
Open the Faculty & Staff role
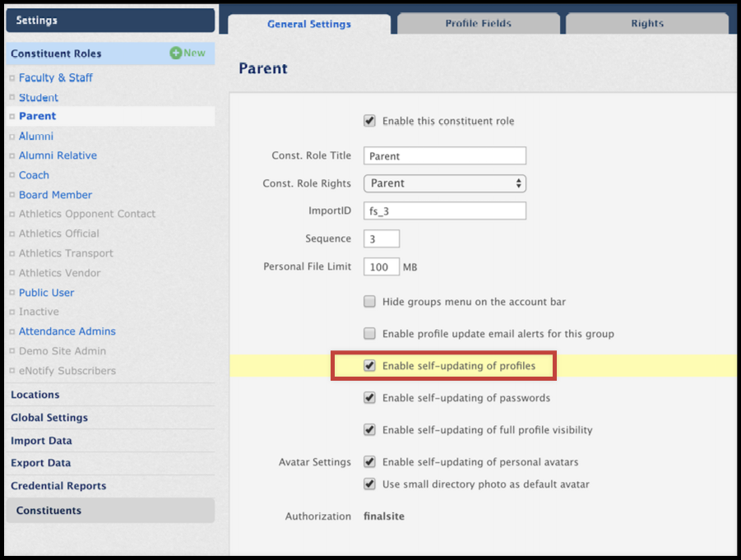tap(55, 77)
